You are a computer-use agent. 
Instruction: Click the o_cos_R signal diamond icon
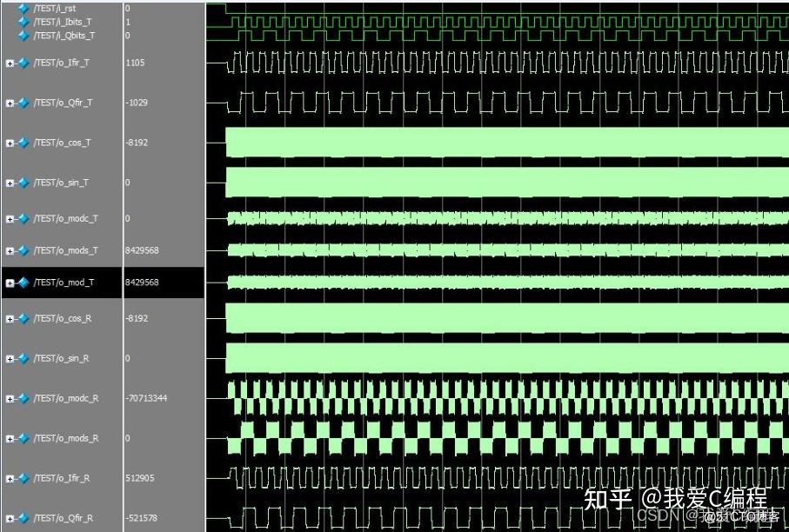[23, 319]
